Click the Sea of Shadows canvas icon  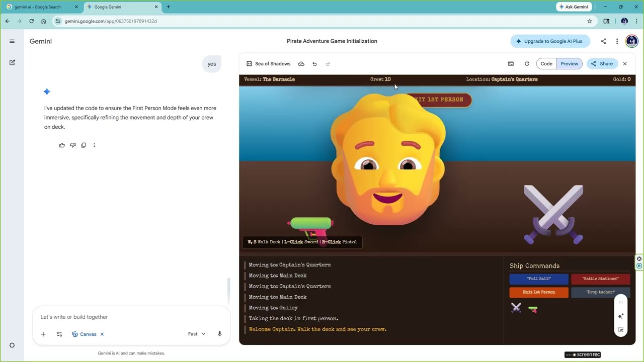(249, 64)
